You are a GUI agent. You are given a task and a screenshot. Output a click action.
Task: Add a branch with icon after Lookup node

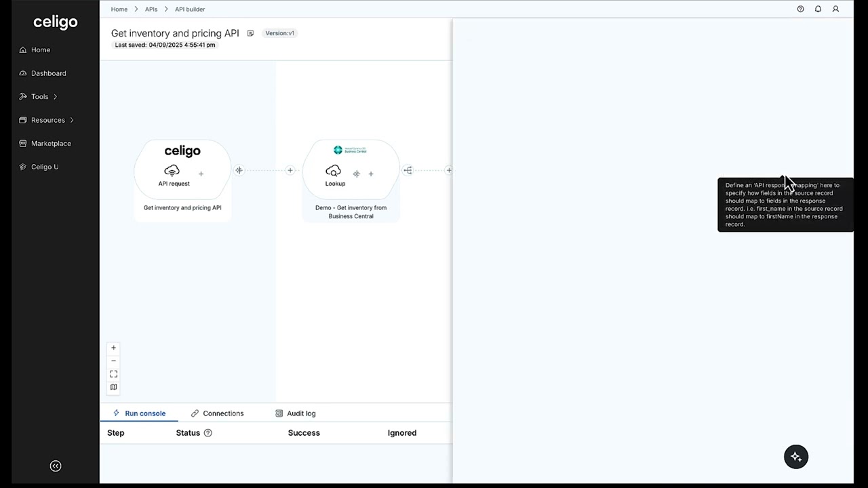coord(408,170)
